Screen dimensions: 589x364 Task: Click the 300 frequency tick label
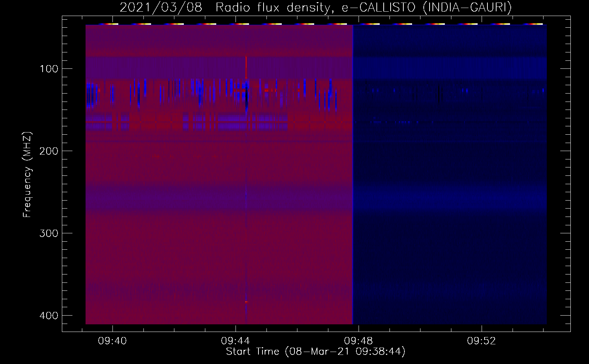(x=48, y=233)
